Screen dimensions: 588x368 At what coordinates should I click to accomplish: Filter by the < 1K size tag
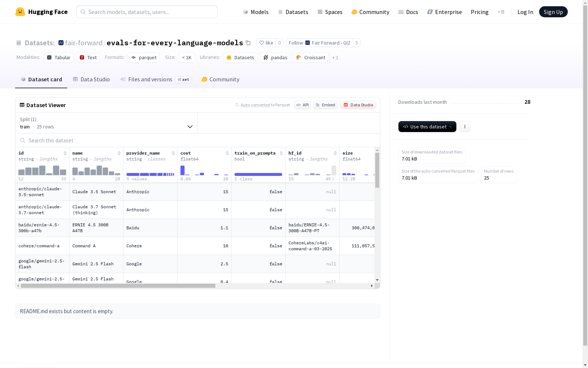[x=187, y=57]
